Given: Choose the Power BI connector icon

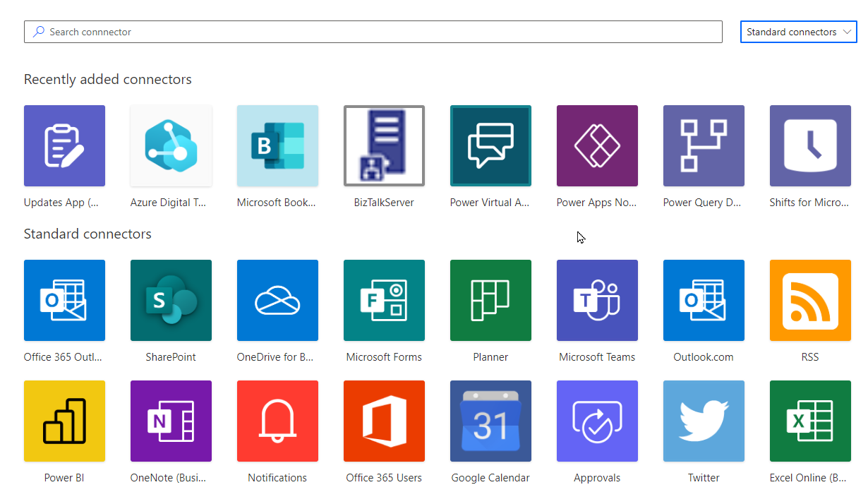Looking at the screenshot, I should (x=64, y=421).
